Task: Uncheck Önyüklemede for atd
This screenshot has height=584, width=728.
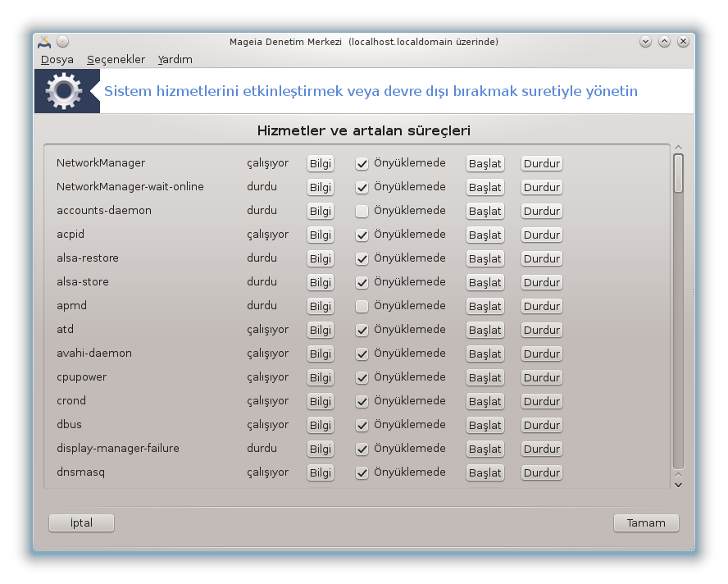Action: [362, 330]
